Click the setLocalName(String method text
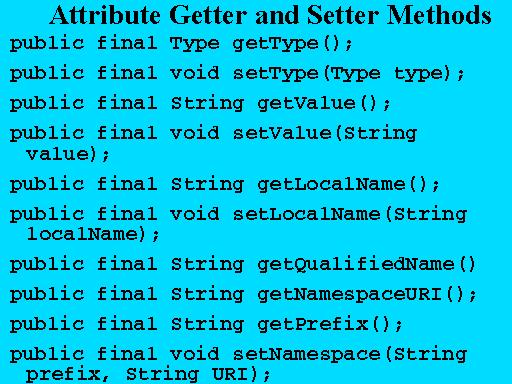512x384 pixels. point(350,214)
